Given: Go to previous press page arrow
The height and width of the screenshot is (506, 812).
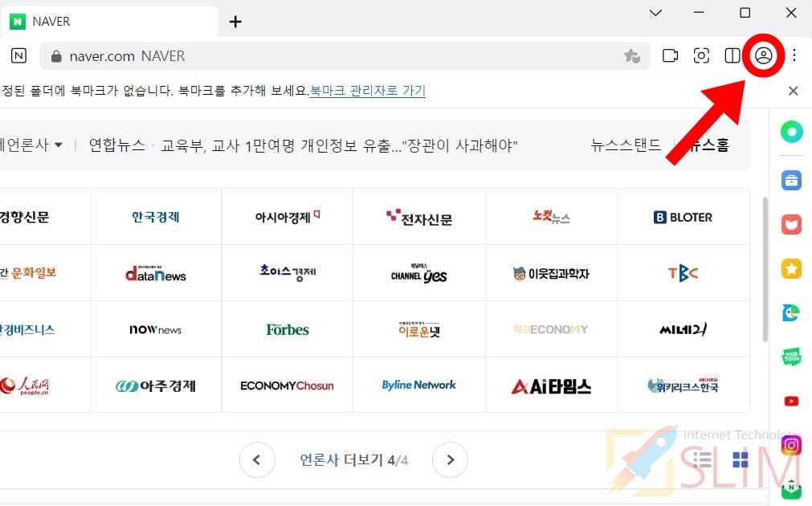Looking at the screenshot, I should point(257,460).
